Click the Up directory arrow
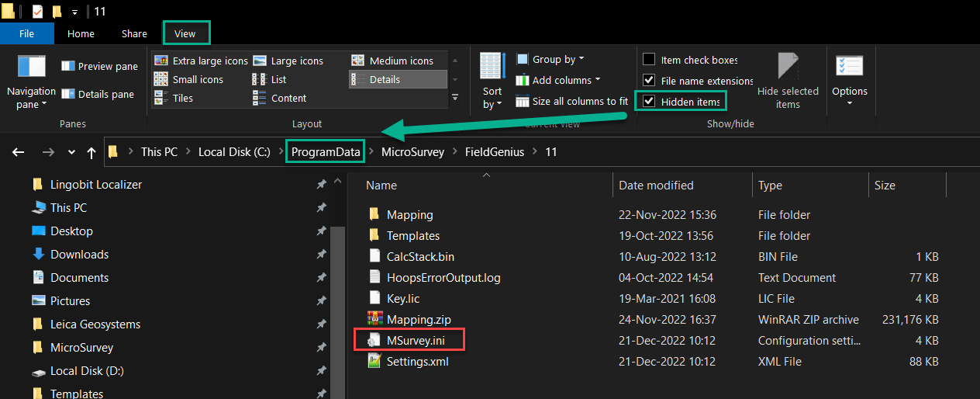This screenshot has width=980, height=399. [x=91, y=152]
